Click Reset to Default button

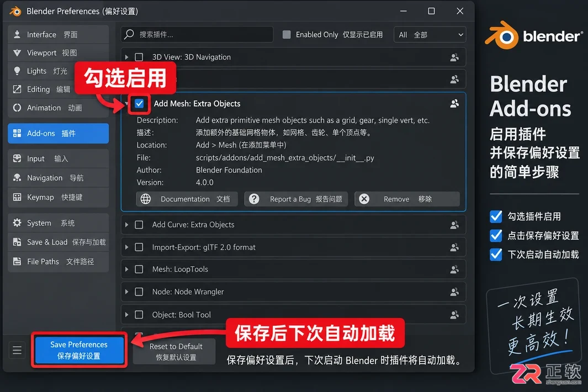[x=176, y=352]
